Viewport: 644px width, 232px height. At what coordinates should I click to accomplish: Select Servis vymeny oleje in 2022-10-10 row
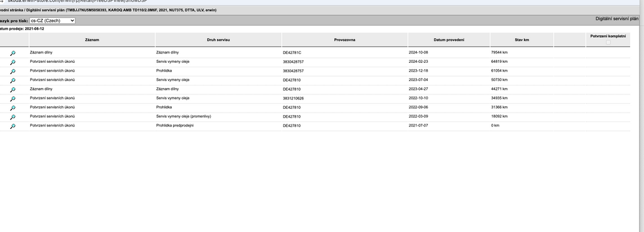(x=173, y=98)
